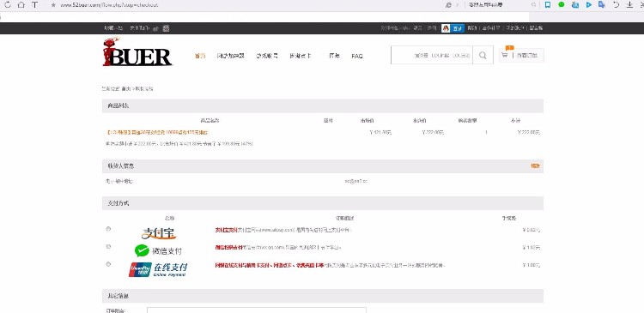Open the green WeChat browser extension

[x=562, y=5]
